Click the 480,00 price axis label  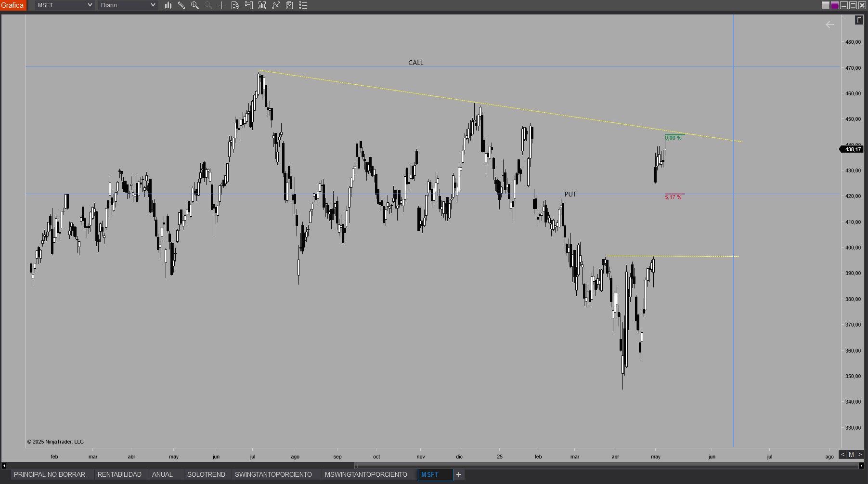[853, 42]
